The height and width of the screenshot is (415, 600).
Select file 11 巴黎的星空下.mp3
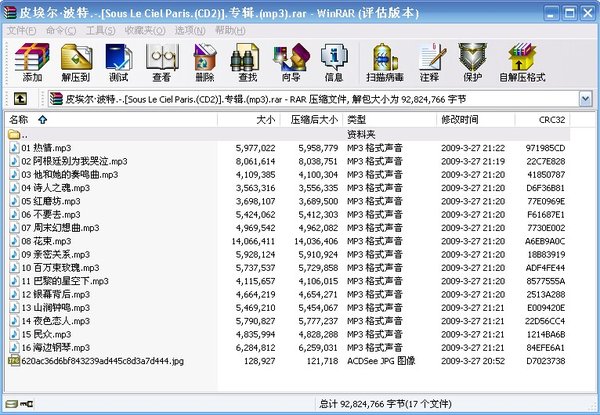(65, 281)
